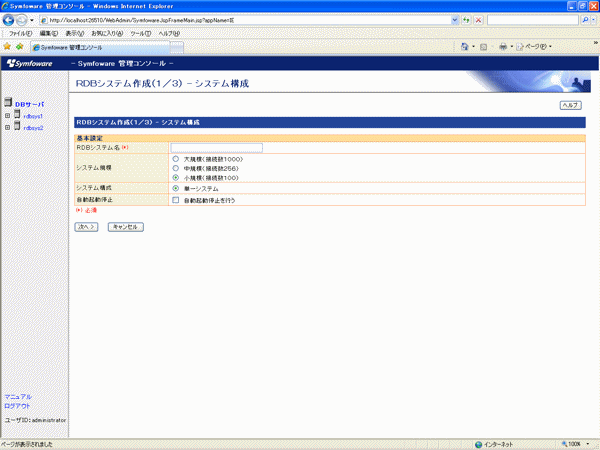Click the 次へ > button
600x450 pixels.
pyautogui.click(x=86, y=227)
